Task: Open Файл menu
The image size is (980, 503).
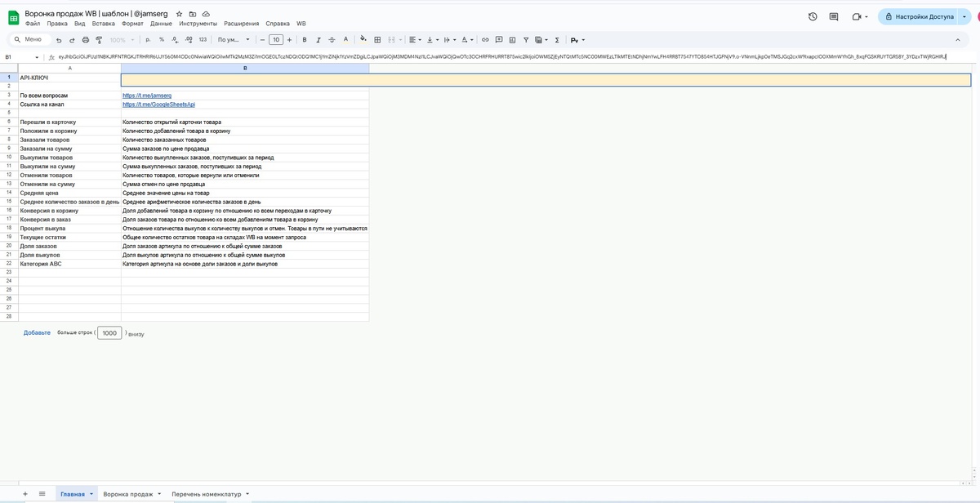Action: (x=33, y=24)
